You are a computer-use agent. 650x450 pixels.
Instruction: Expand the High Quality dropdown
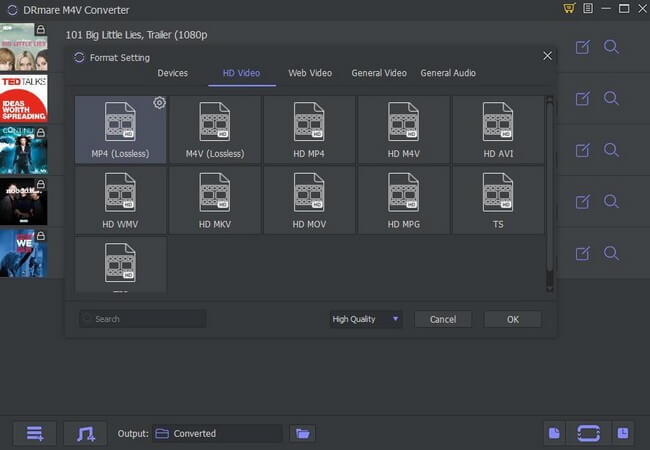[x=366, y=319]
